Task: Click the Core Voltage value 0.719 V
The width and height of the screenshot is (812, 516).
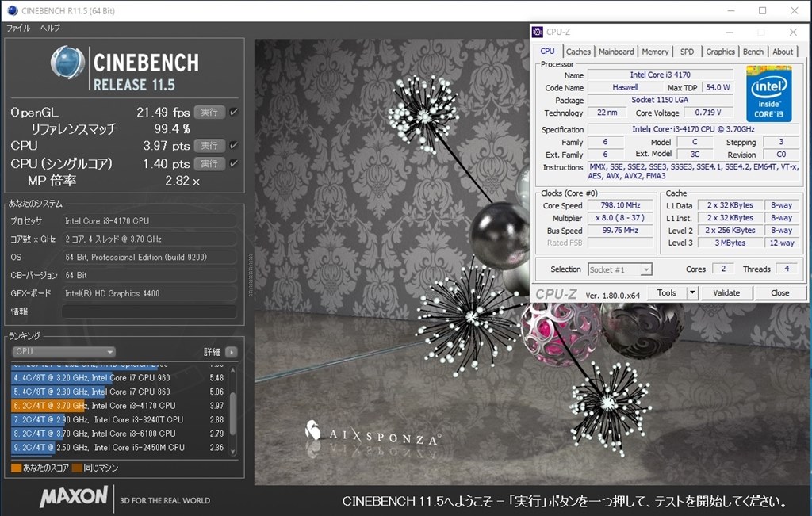Action: [708, 113]
